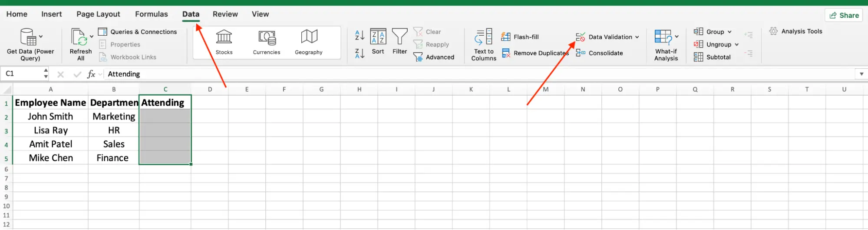Click the Select All corner triangle
The width and height of the screenshot is (868, 230).
coord(7,90)
